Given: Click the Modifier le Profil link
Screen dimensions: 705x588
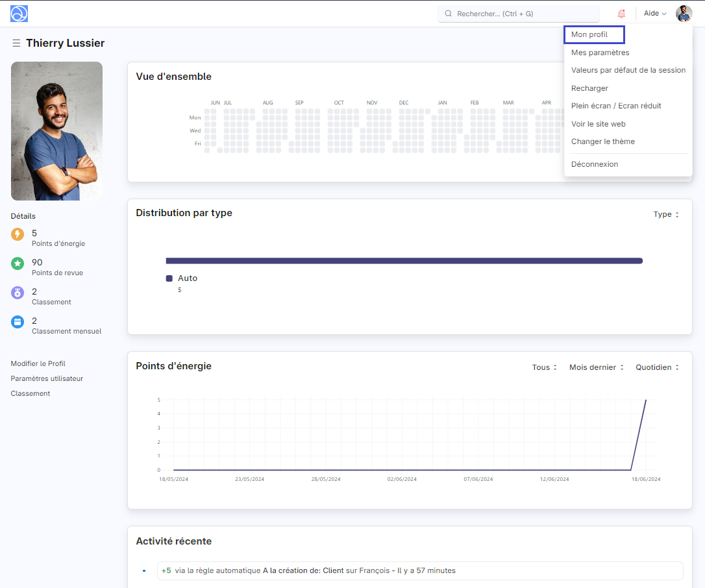Looking at the screenshot, I should (x=38, y=363).
